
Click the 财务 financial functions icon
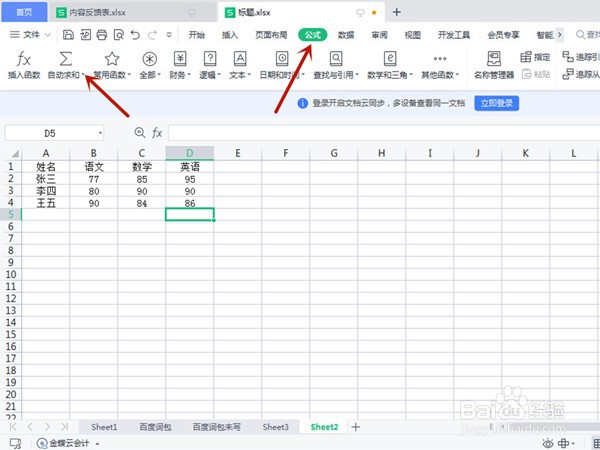pos(180,59)
